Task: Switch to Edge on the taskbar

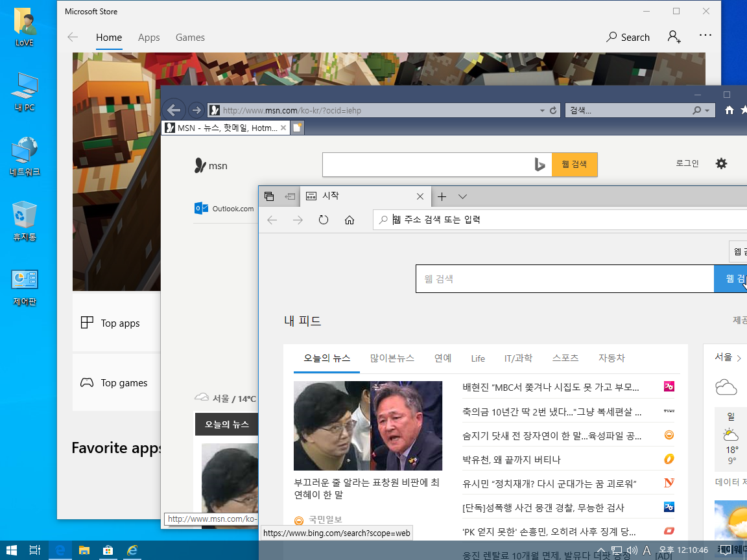Action: point(60,550)
